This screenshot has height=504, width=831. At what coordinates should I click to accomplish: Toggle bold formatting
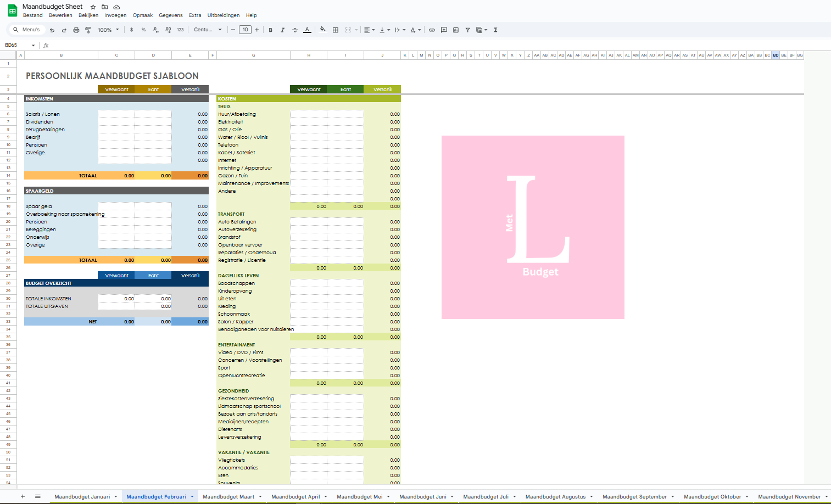click(271, 30)
